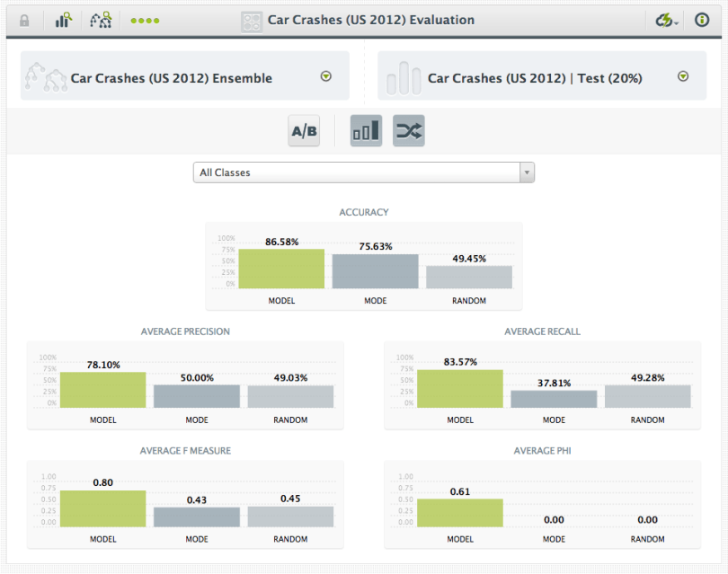The height and width of the screenshot is (574, 728).
Task: Click the RANDOM bar in Average Recall chart
Action: 647,395
